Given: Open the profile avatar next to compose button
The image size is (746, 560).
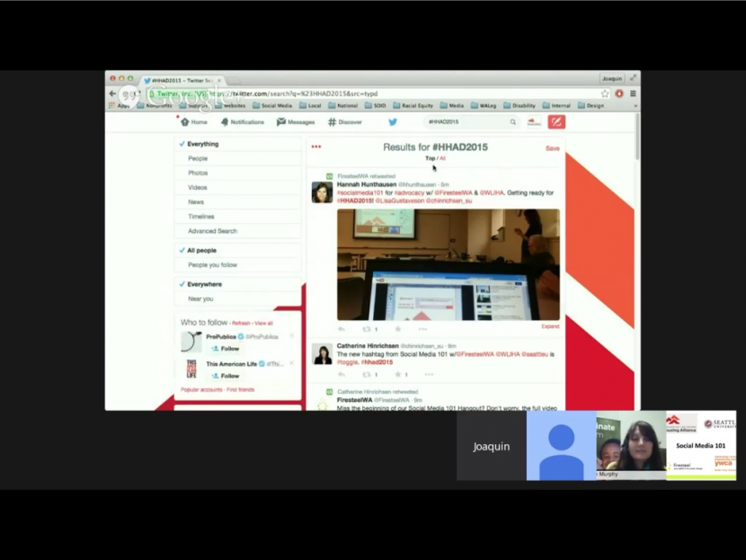Looking at the screenshot, I should [534, 122].
